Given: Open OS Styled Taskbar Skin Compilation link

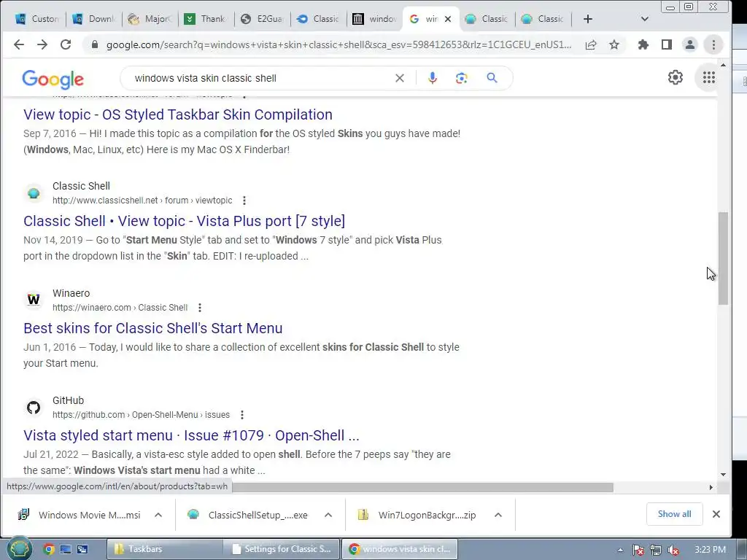Looking at the screenshot, I should 178,114.
